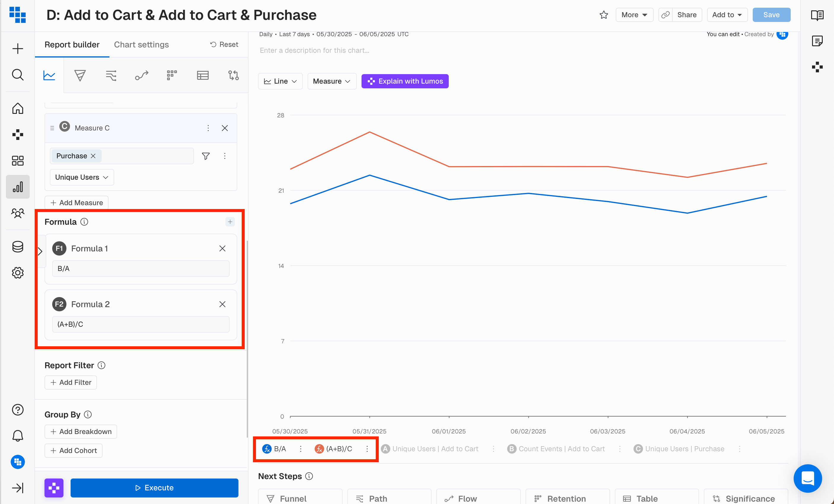The image size is (834, 504).
Task: Select the Path report type icon
Action: point(111,75)
